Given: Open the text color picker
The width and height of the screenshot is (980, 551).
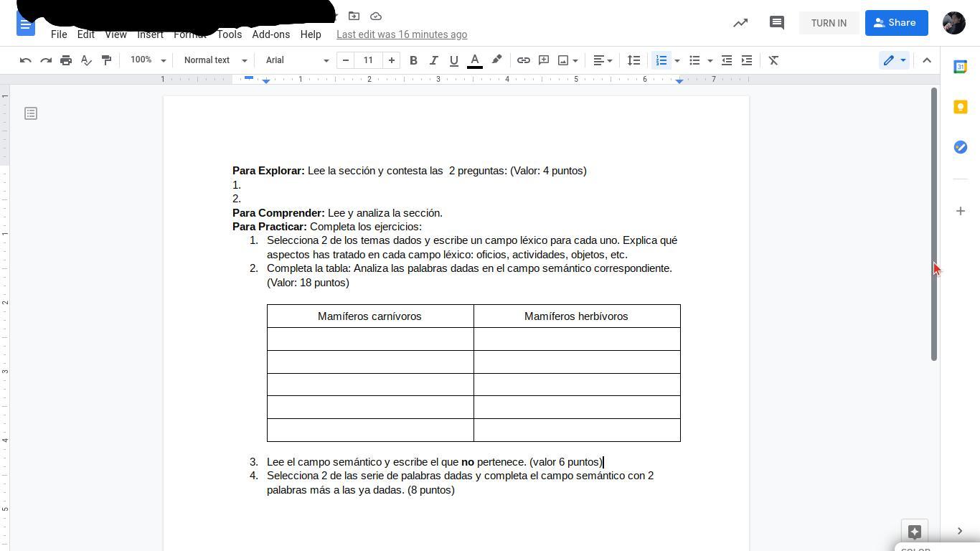Looking at the screenshot, I should coord(475,60).
